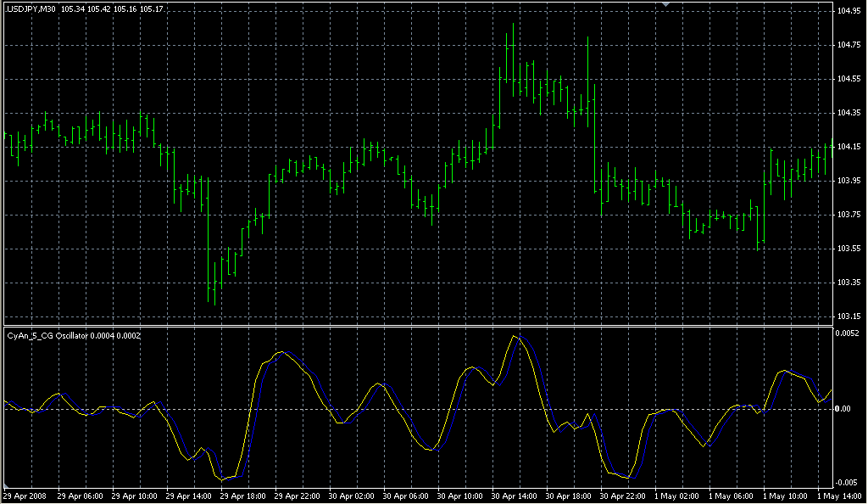Click the 104.15 price scale label
This screenshot has width=868, height=504.
click(x=849, y=147)
